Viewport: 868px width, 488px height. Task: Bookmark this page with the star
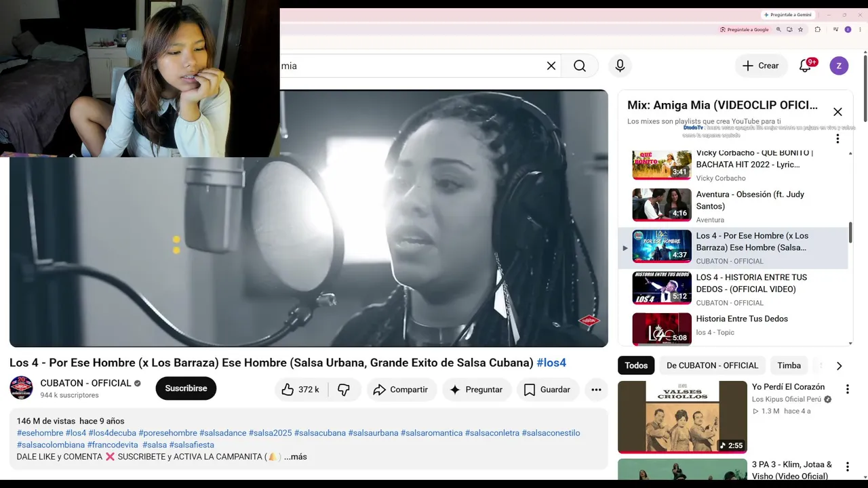coord(801,30)
